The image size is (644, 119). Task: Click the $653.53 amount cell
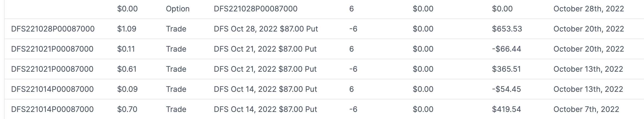tap(507, 29)
